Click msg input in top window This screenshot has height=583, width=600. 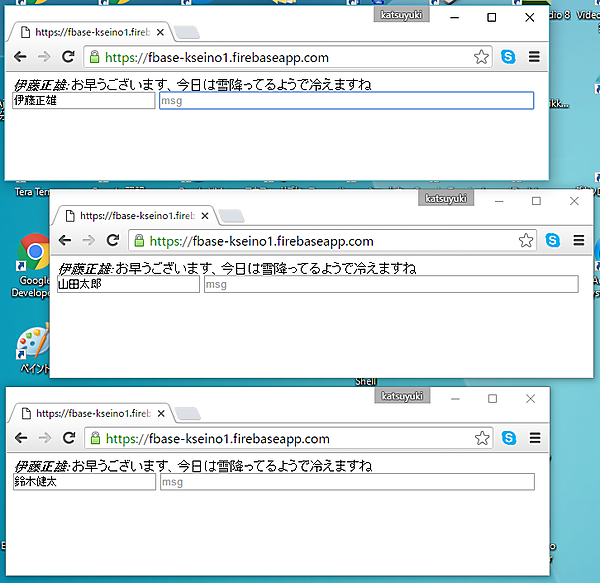(346, 101)
